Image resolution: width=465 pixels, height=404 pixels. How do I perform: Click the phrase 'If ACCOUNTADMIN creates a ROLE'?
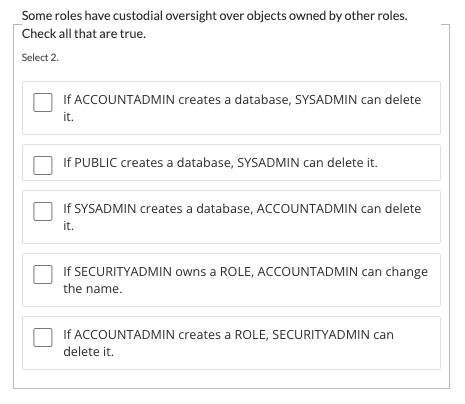(166, 335)
